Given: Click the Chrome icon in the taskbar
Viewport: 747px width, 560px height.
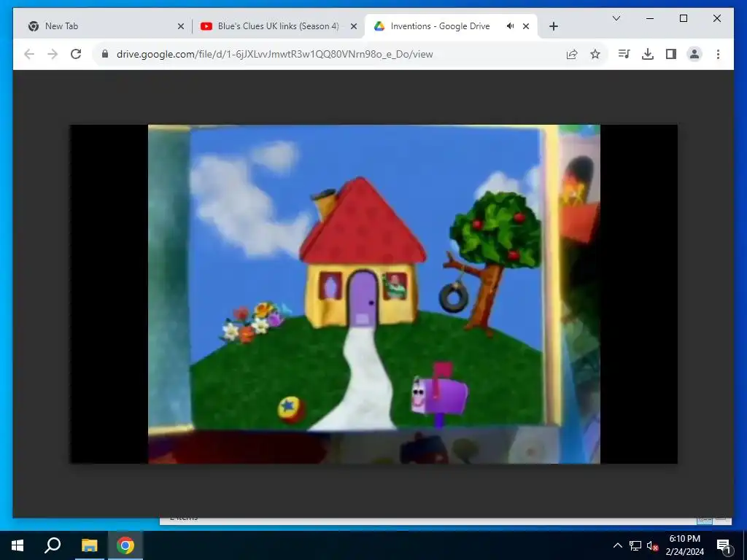Looking at the screenshot, I should click(x=125, y=545).
